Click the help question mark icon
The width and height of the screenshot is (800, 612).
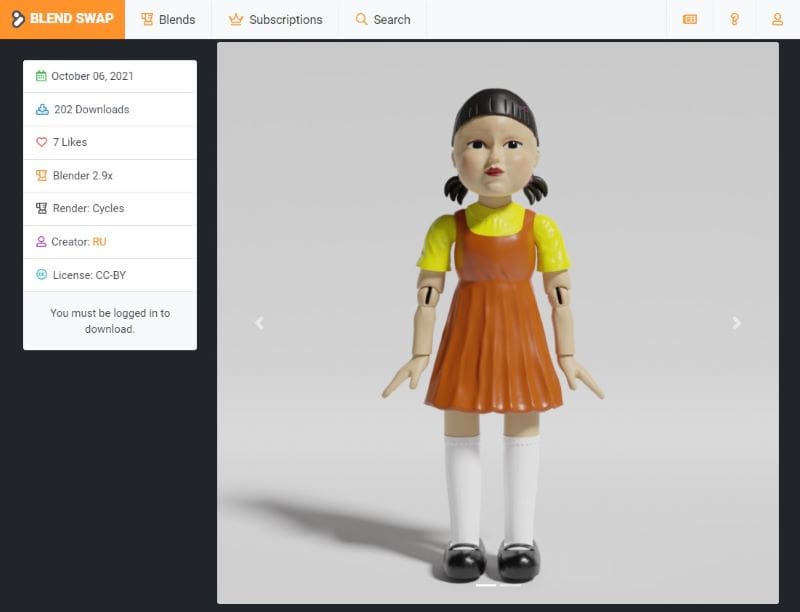pos(734,19)
